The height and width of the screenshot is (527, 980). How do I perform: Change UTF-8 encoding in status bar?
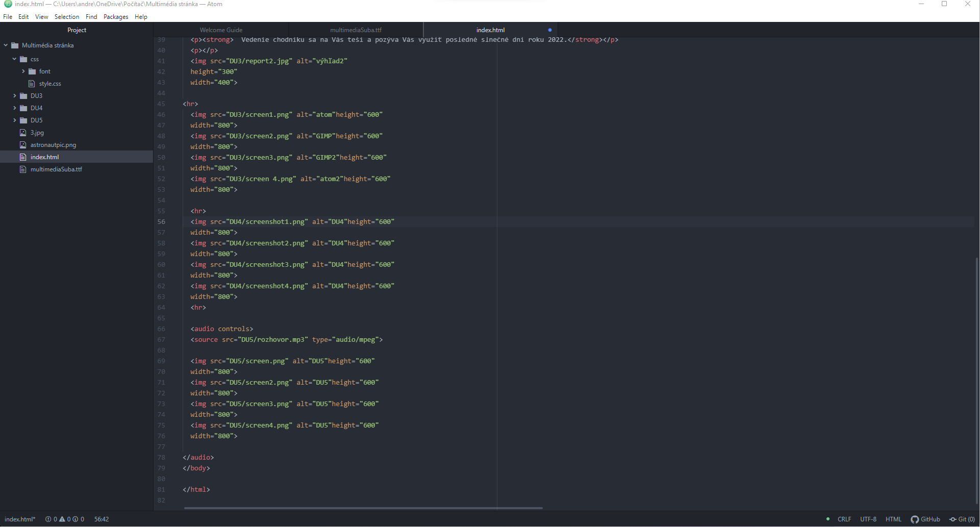[x=868, y=519]
